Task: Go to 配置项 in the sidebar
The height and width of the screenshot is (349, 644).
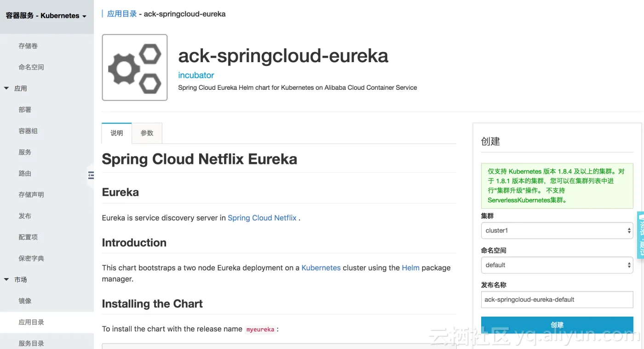Action: click(28, 237)
